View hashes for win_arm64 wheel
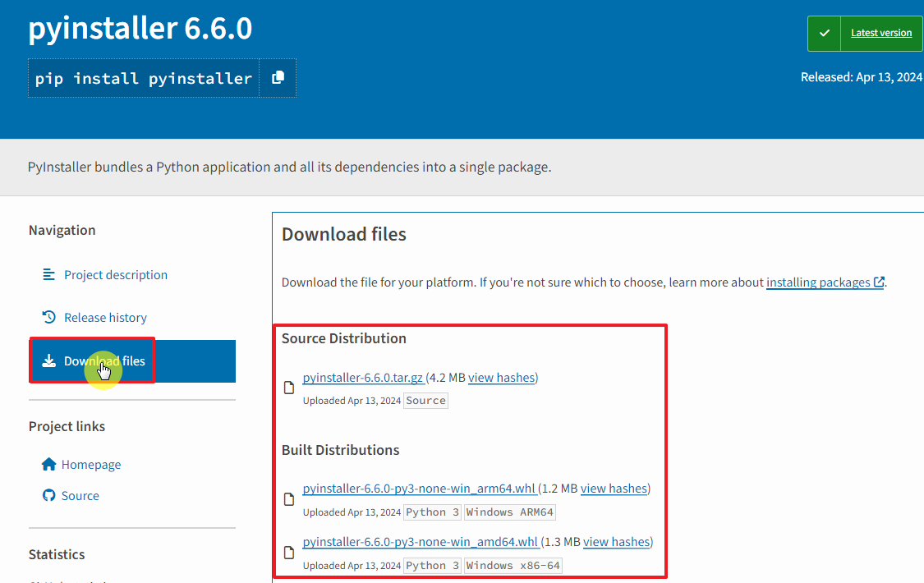This screenshot has width=924, height=583. click(x=614, y=489)
